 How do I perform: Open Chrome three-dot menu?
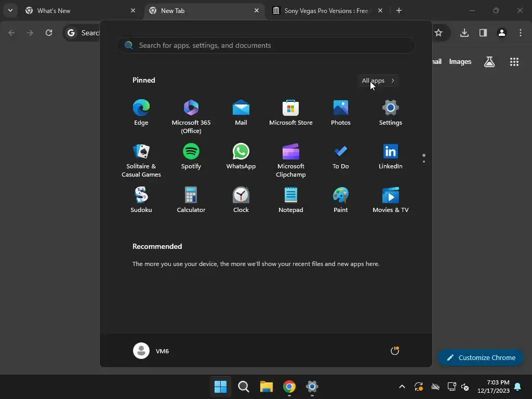coord(521,33)
